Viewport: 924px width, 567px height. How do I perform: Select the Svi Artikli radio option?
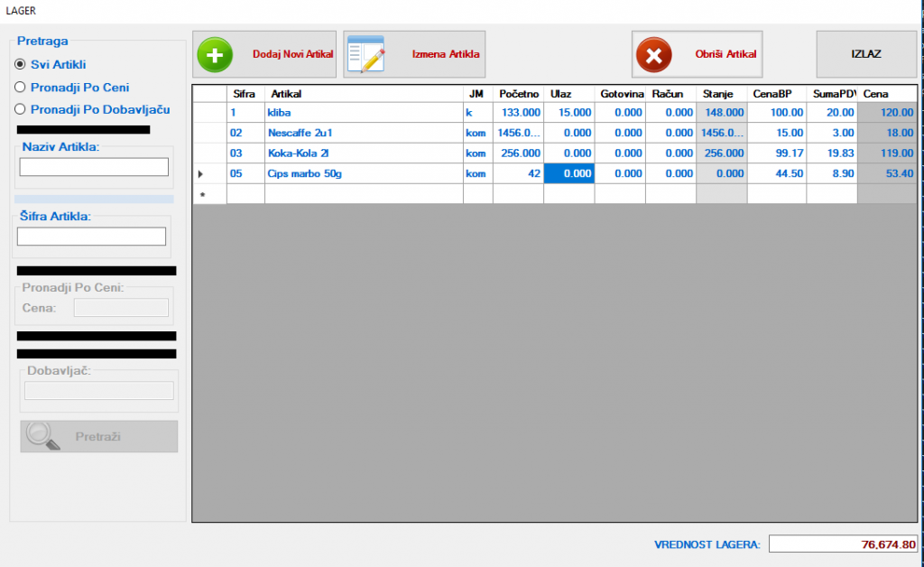tap(20, 64)
